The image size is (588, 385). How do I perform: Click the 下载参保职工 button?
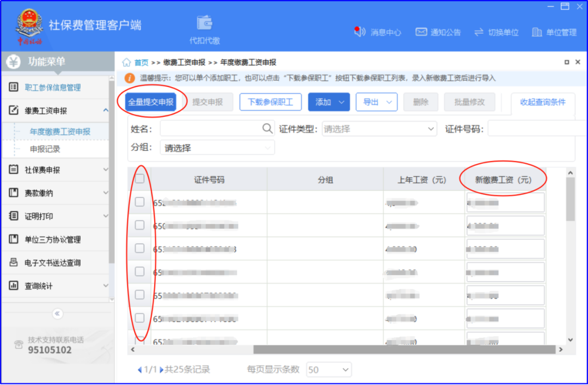point(271,102)
